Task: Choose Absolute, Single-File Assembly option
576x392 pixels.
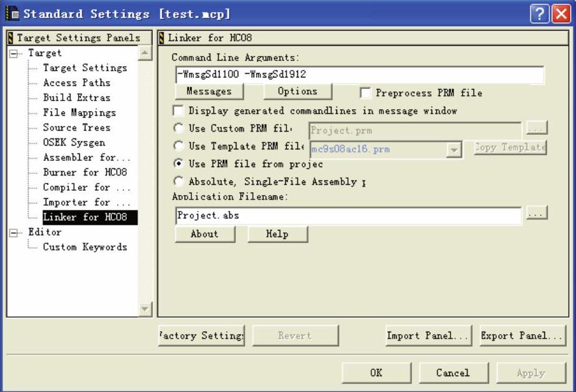Action: (x=179, y=182)
